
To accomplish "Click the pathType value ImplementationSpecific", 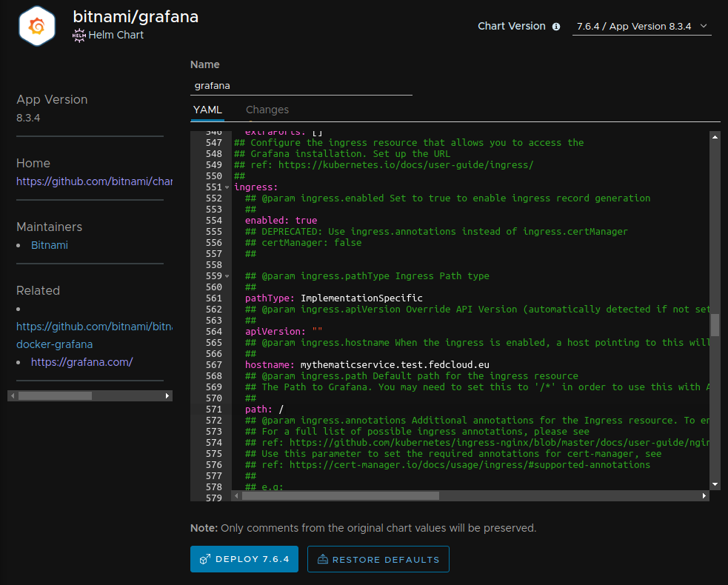I will click(361, 298).
